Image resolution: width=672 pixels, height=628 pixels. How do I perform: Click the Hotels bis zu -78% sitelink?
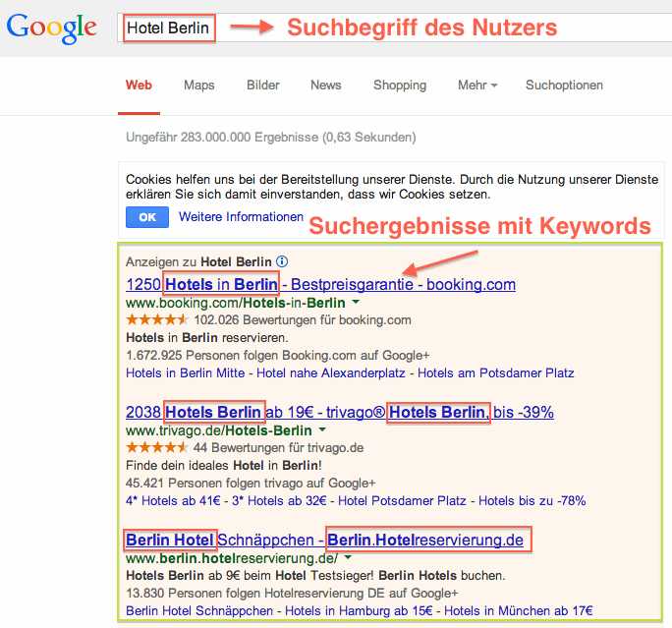tap(532, 500)
